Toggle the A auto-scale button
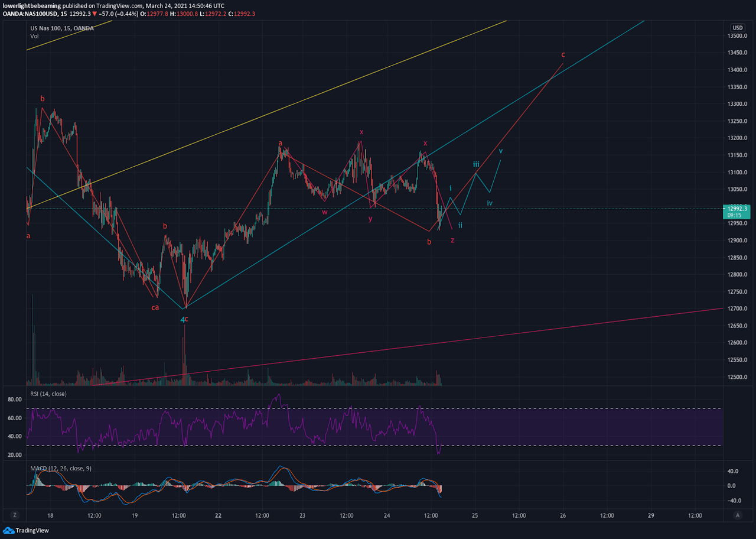 click(738, 515)
